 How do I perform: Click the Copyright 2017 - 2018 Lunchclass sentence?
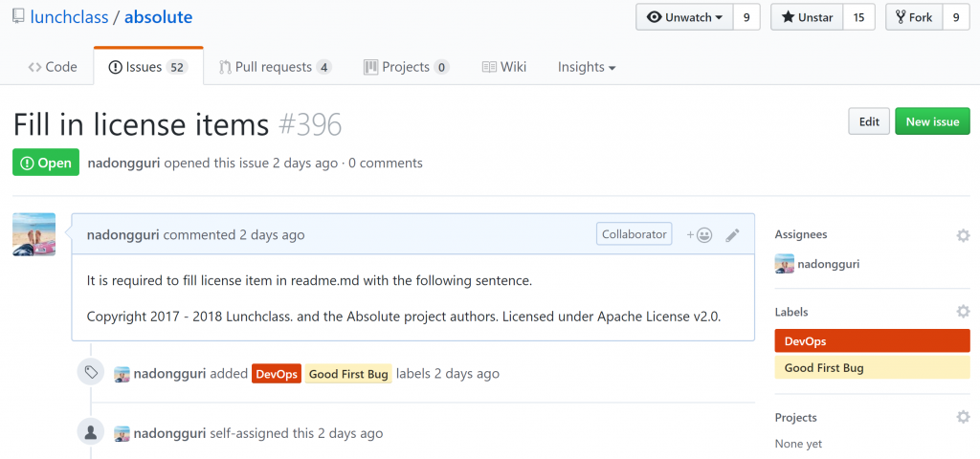(x=404, y=316)
